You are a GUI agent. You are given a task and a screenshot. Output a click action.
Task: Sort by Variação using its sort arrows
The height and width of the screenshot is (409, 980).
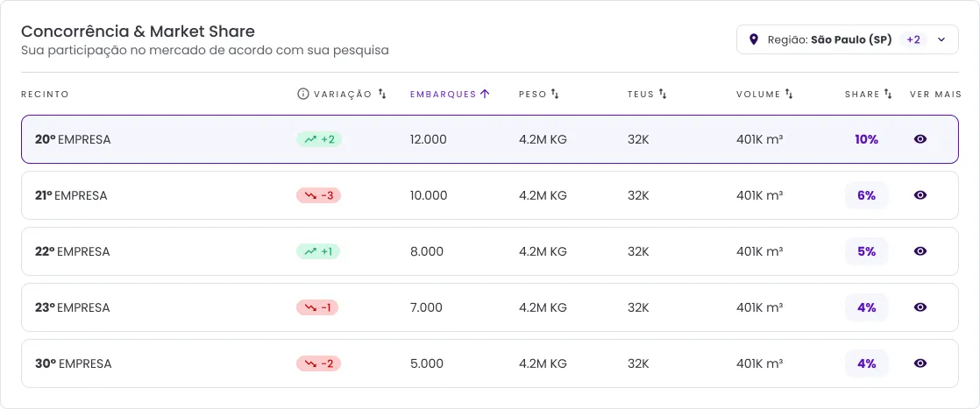coord(382,94)
